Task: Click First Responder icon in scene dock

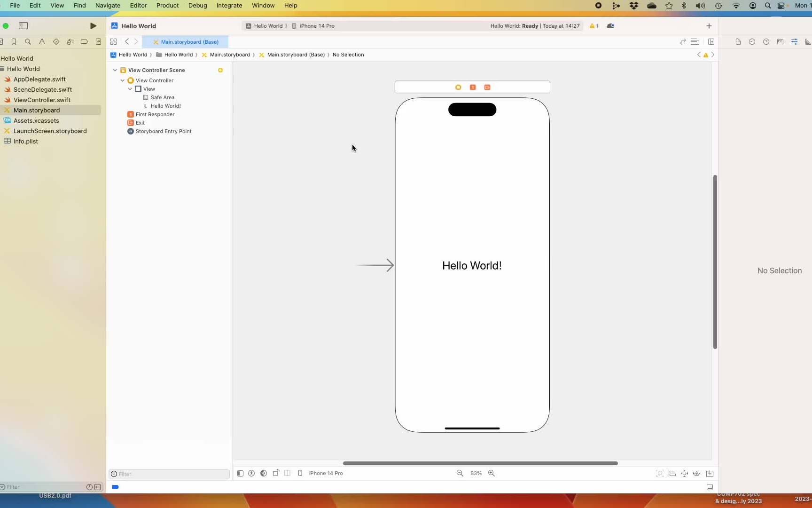Action: point(473,87)
